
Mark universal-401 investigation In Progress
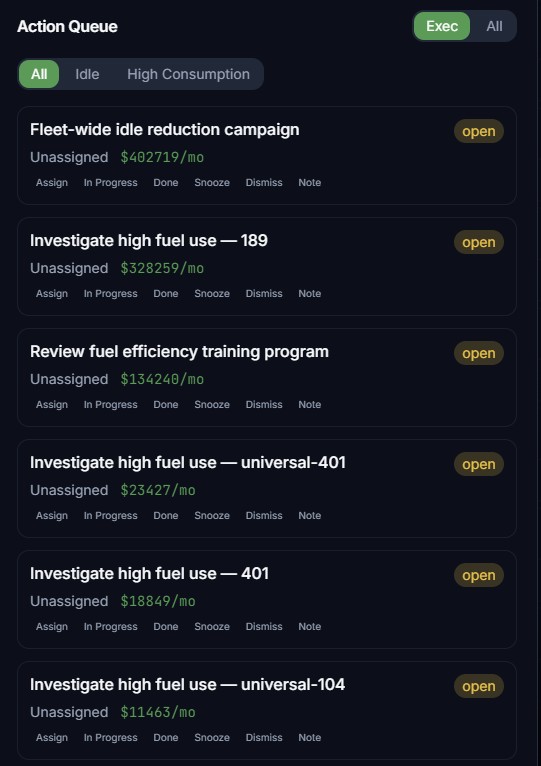110,515
